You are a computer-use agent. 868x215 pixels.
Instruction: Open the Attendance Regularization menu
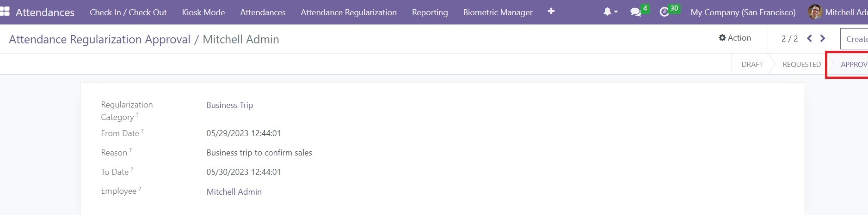349,12
